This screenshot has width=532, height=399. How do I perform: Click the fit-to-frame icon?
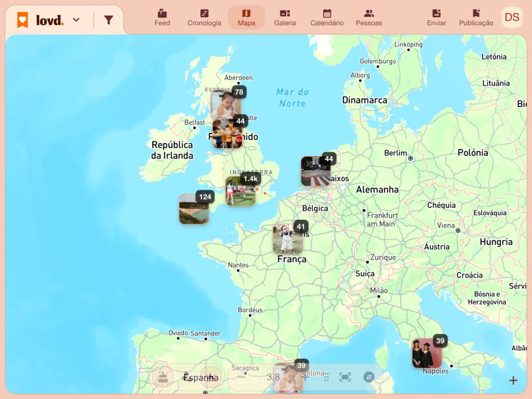pos(345,377)
